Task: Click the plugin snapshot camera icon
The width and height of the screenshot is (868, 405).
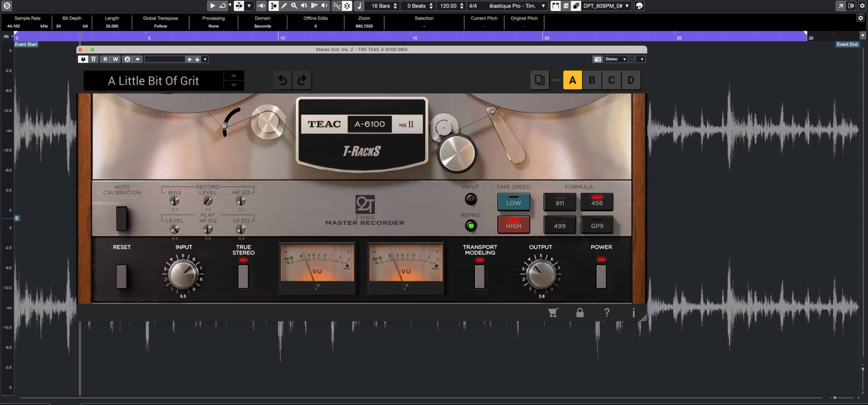Action: 597,59
